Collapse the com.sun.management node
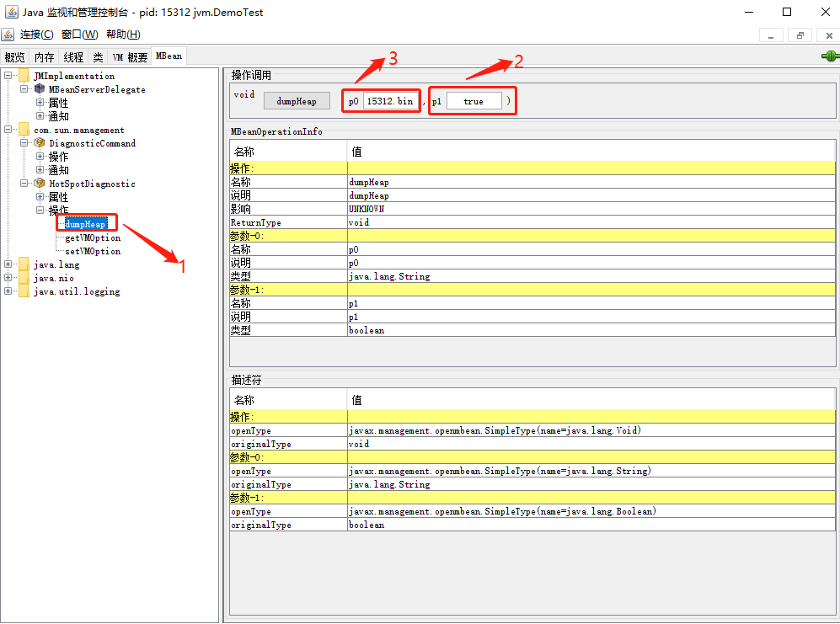Screen dimensions: 840x624 [8, 130]
